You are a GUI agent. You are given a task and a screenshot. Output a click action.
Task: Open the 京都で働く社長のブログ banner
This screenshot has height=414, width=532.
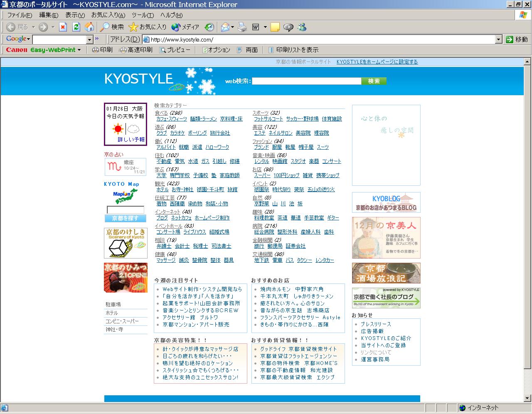click(x=386, y=298)
